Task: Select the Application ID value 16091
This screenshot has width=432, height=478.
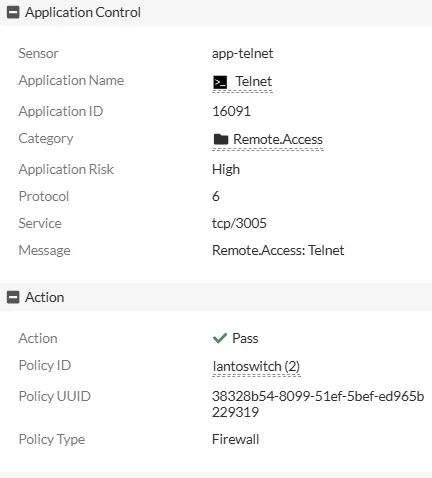Action: click(231, 111)
